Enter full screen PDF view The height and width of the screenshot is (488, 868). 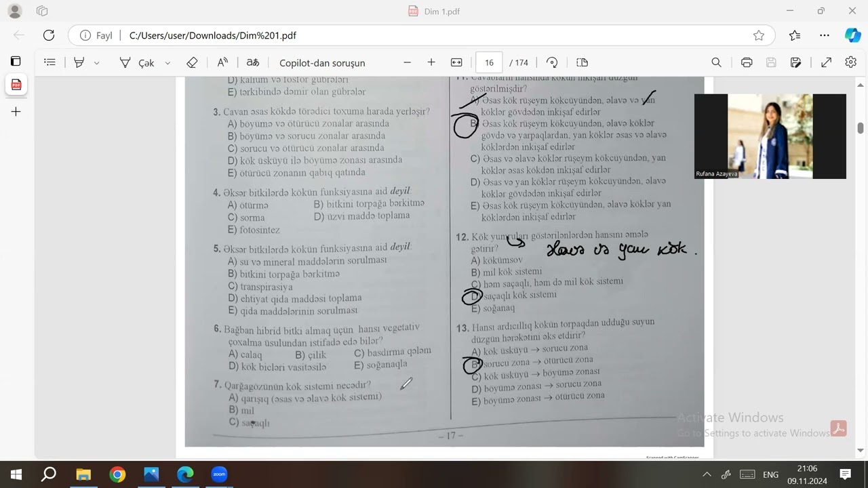click(x=826, y=62)
